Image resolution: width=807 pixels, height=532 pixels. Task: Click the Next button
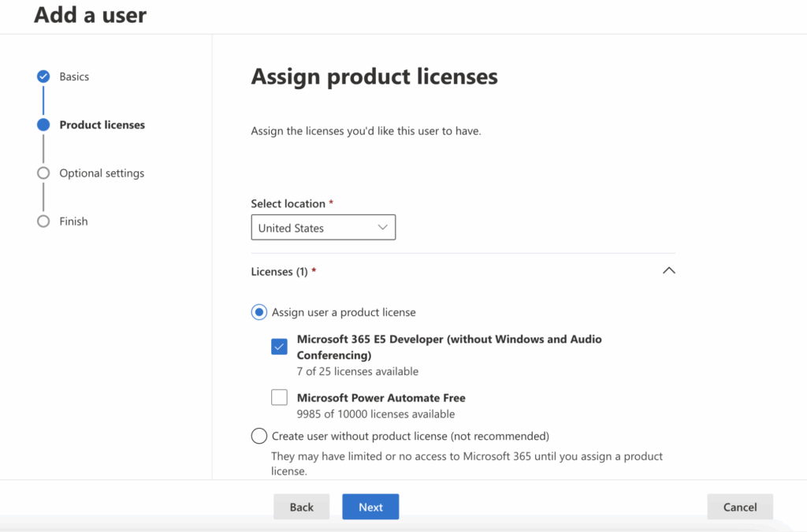(370, 507)
